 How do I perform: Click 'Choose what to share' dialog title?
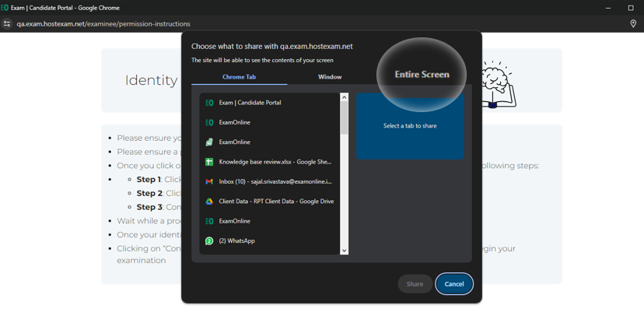272,47
